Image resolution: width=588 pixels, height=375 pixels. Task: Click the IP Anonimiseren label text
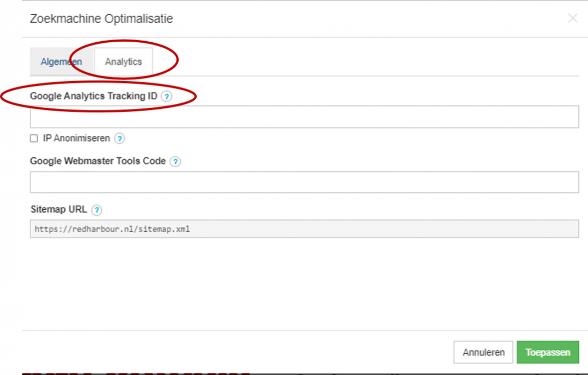coord(76,138)
